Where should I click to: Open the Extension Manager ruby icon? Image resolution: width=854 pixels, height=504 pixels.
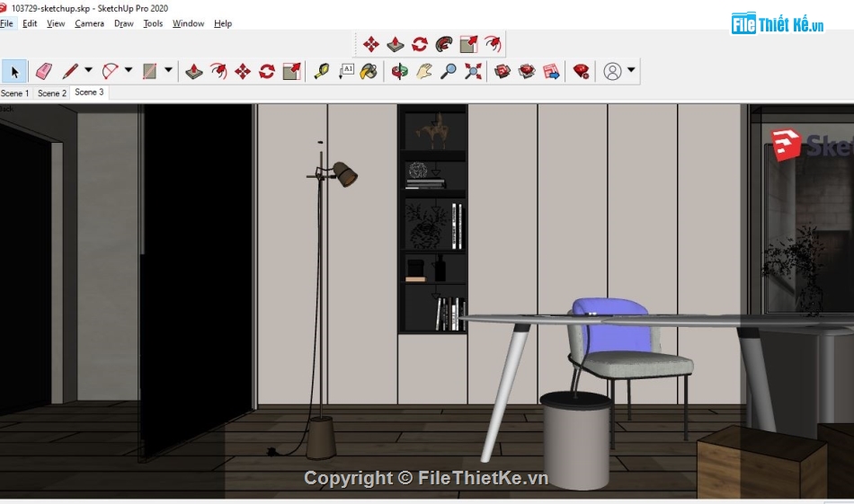[581, 71]
